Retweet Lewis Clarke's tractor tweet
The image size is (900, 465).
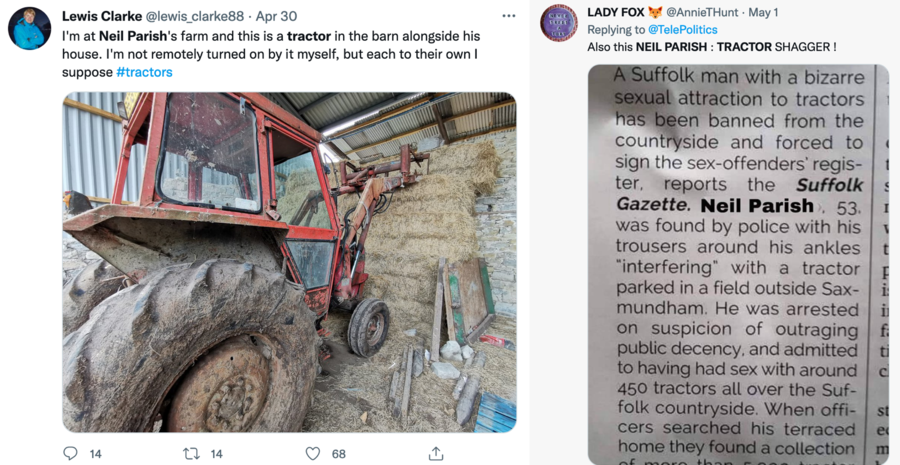pos(191,453)
